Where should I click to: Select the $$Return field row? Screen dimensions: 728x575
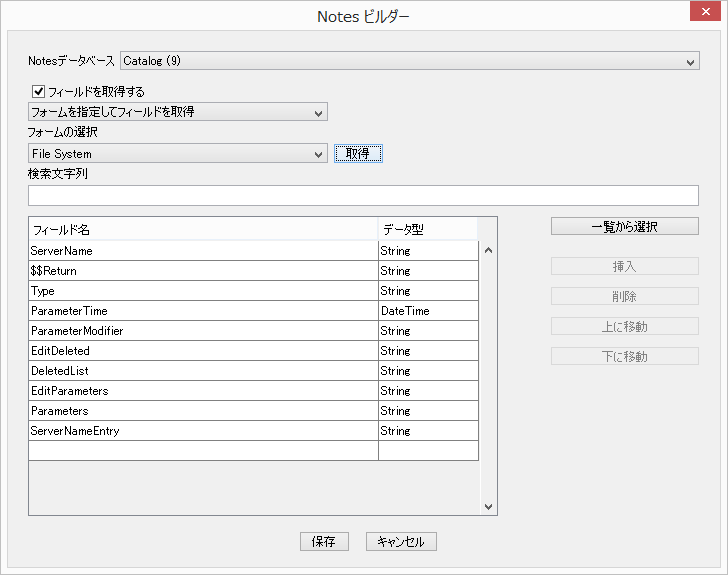pos(203,271)
